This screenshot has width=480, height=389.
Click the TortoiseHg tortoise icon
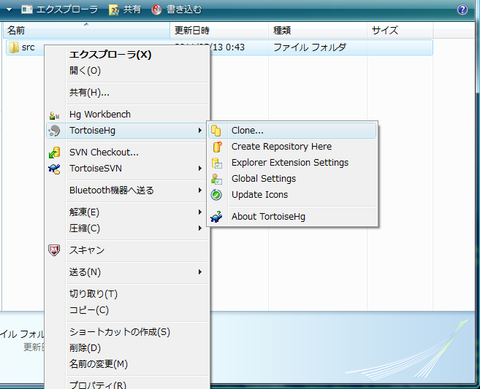pos(54,131)
